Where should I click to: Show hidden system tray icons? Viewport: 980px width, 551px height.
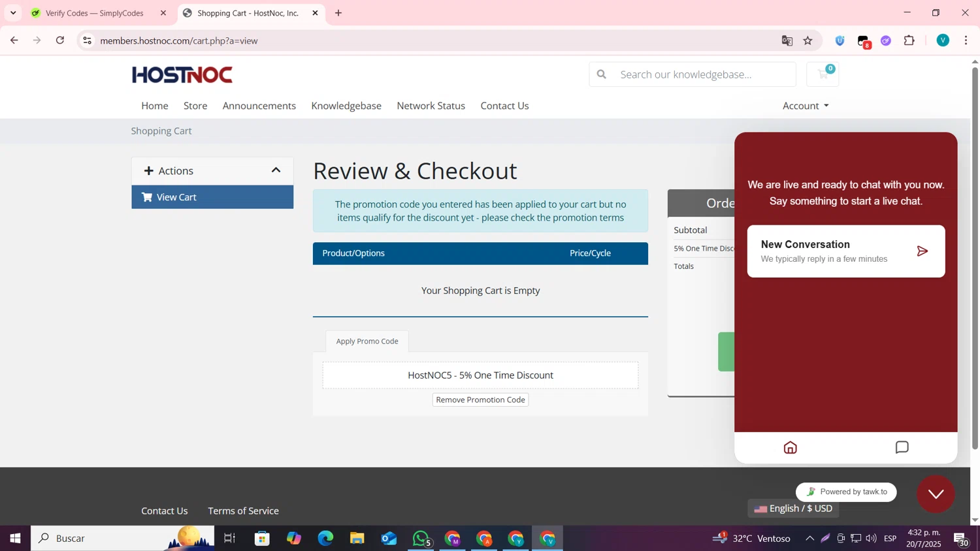[809, 539]
